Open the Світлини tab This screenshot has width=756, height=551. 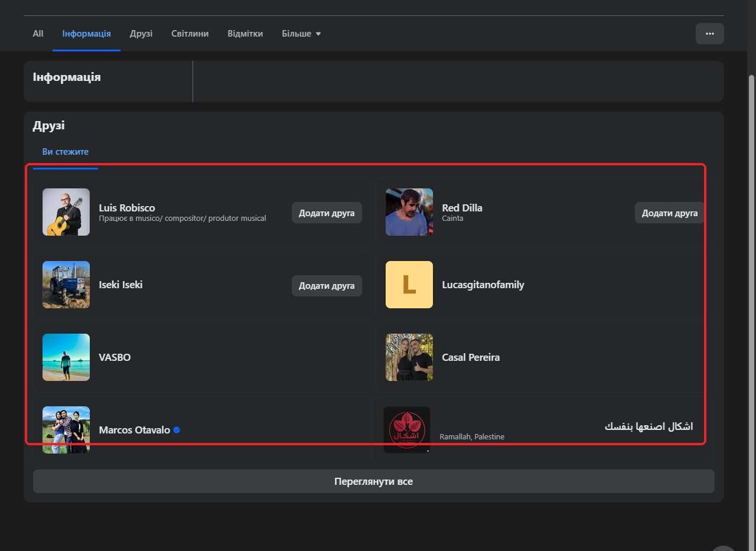point(190,34)
